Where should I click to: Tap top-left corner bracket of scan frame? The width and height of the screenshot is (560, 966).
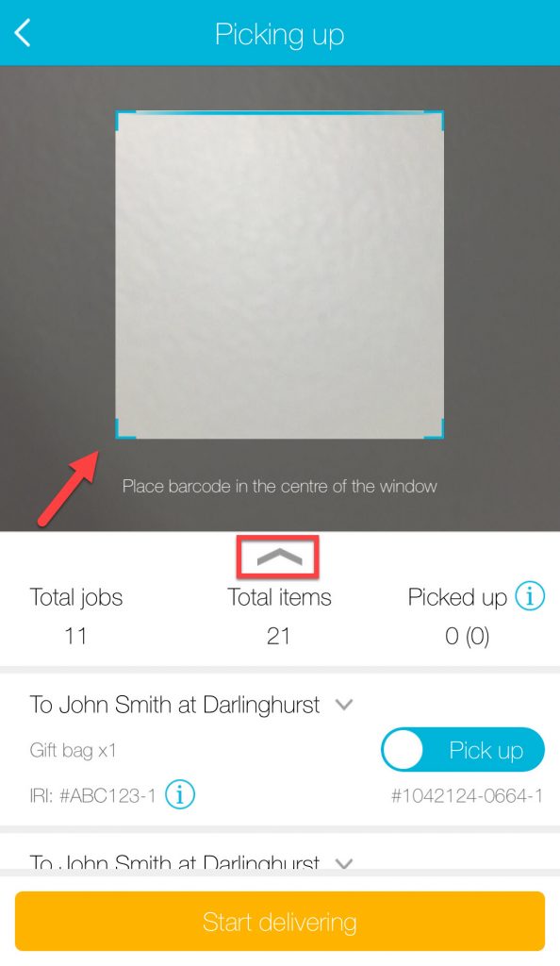point(125,120)
